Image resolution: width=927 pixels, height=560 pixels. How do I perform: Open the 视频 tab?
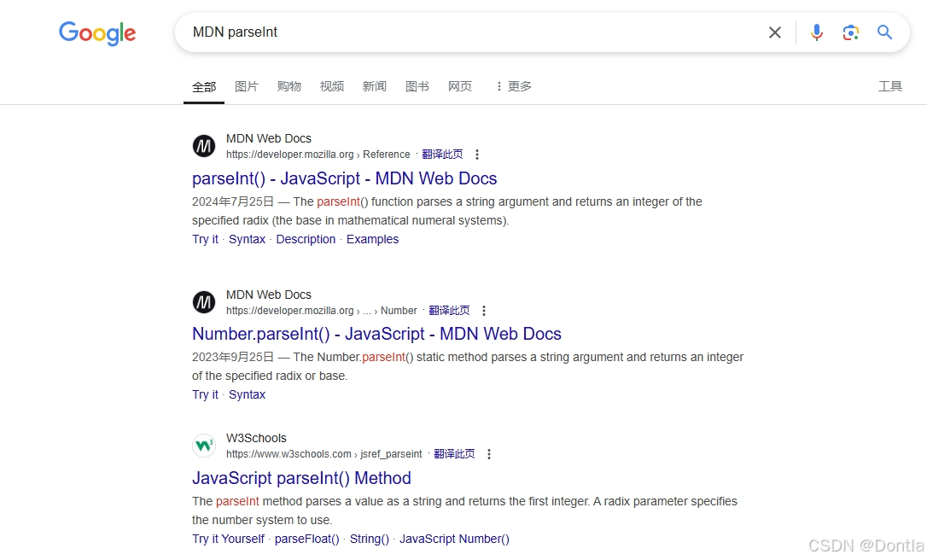332,86
